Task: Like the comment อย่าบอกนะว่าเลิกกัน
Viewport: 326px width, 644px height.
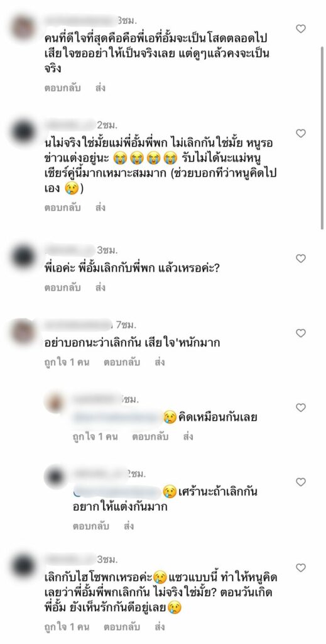Action: click(301, 333)
